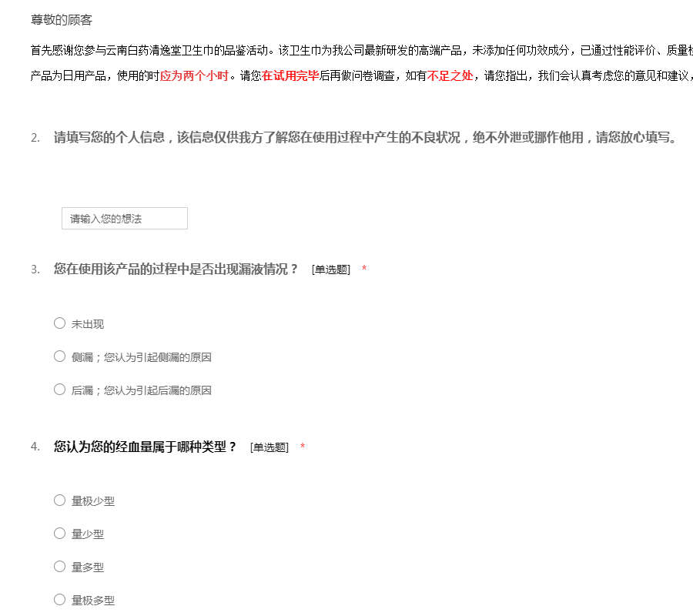Viewport: 693px width, 616px height.
Task: Choose the '量少型' radio button
Action: click(59, 534)
